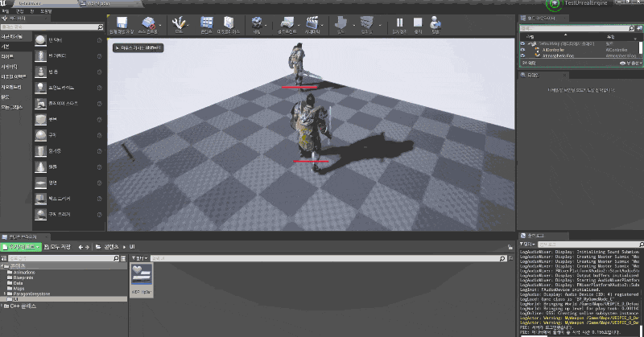644x337 pixels.
Task: Go back in Content Browser history
Action: pyautogui.click(x=80, y=247)
